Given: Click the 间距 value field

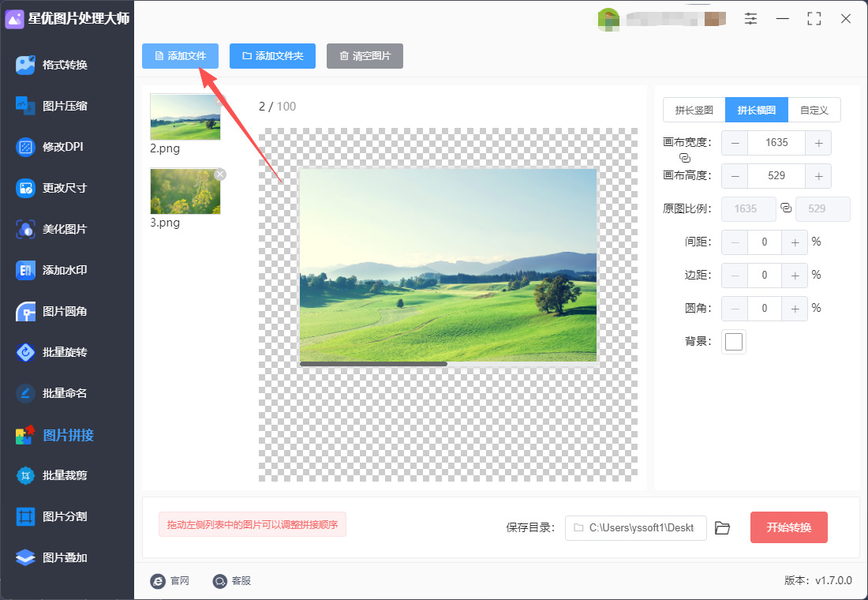Looking at the screenshot, I should point(765,242).
